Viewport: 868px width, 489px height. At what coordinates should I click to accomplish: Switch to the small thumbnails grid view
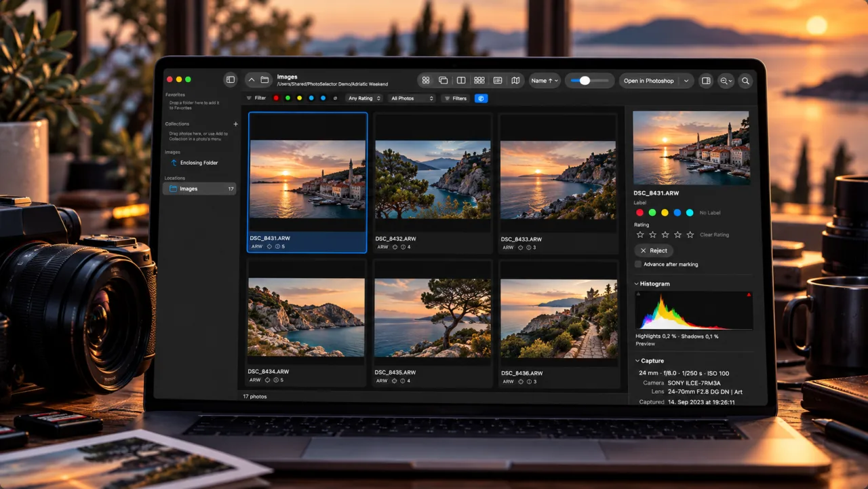pyautogui.click(x=479, y=81)
